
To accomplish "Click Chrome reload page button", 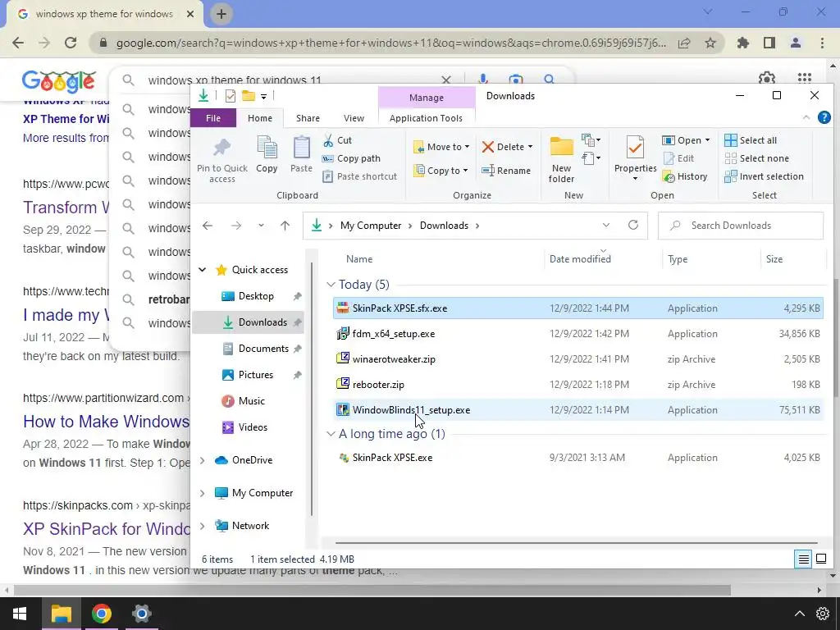I will (71, 43).
